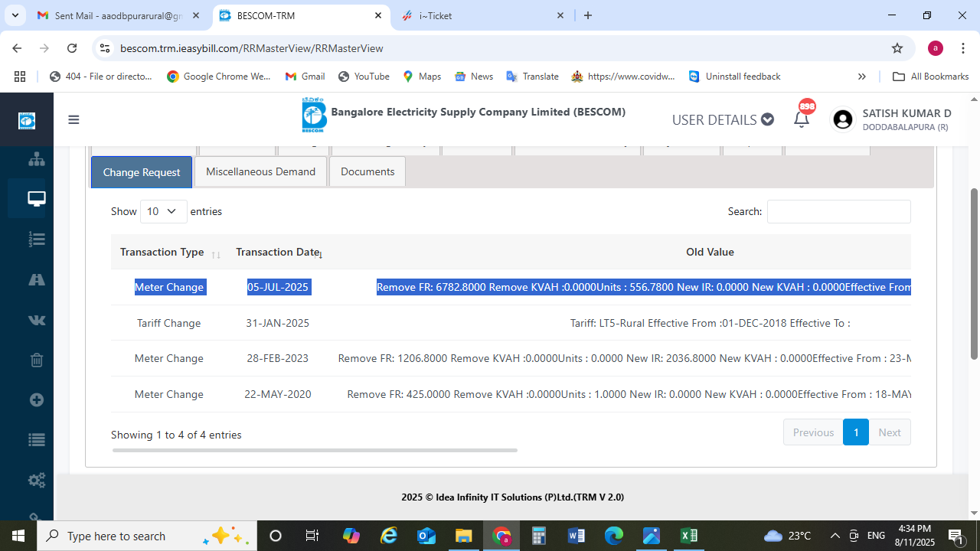The image size is (980, 551).
Task: Open the Translate bookmark
Action: tap(532, 77)
